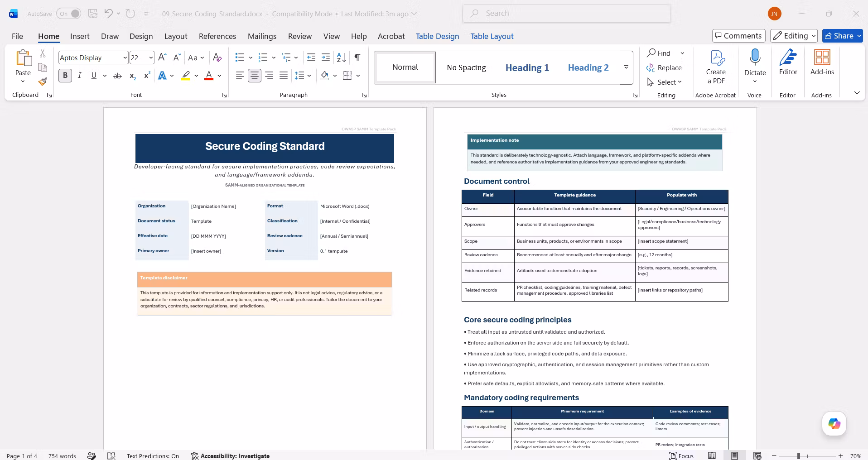Image resolution: width=868 pixels, height=460 pixels.
Task: Open the Editing mode dropdown
Action: pyautogui.click(x=794, y=36)
